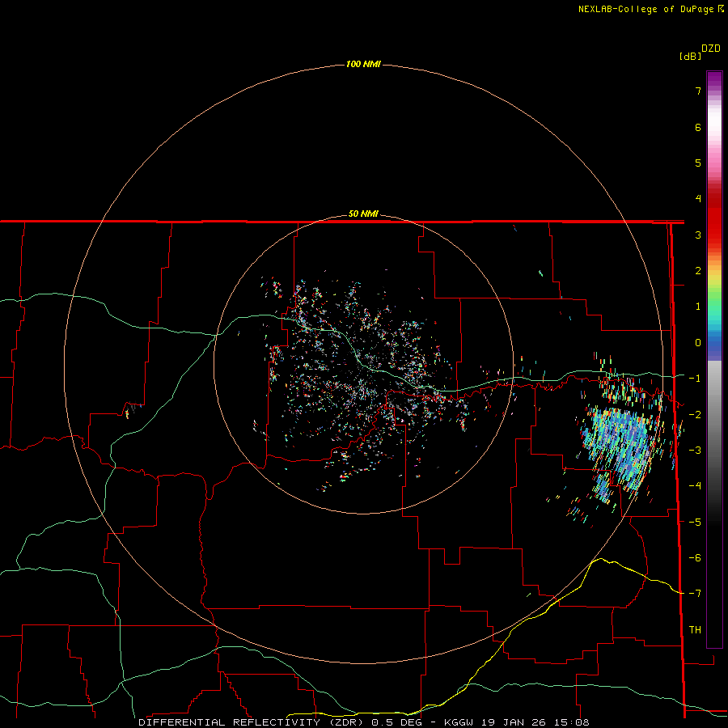
Task: Click the 2 value on the color scale
Action: pos(698,271)
